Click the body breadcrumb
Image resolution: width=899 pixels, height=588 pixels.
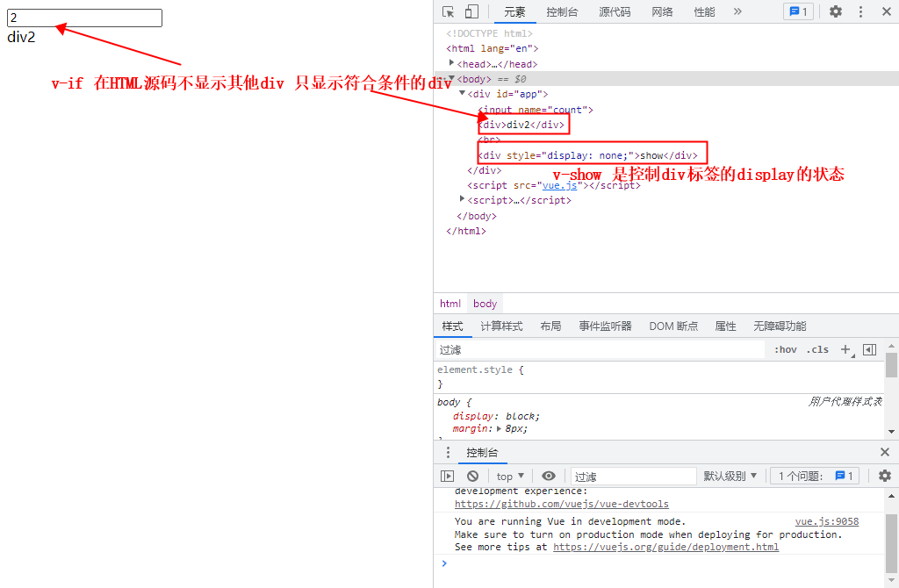pyautogui.click(x=485, y=304)
